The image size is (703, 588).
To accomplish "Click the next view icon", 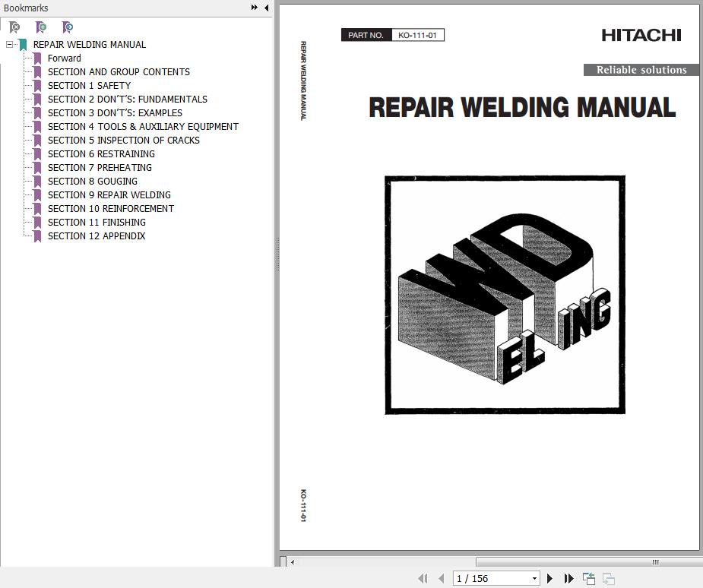I will coord(609,579).
